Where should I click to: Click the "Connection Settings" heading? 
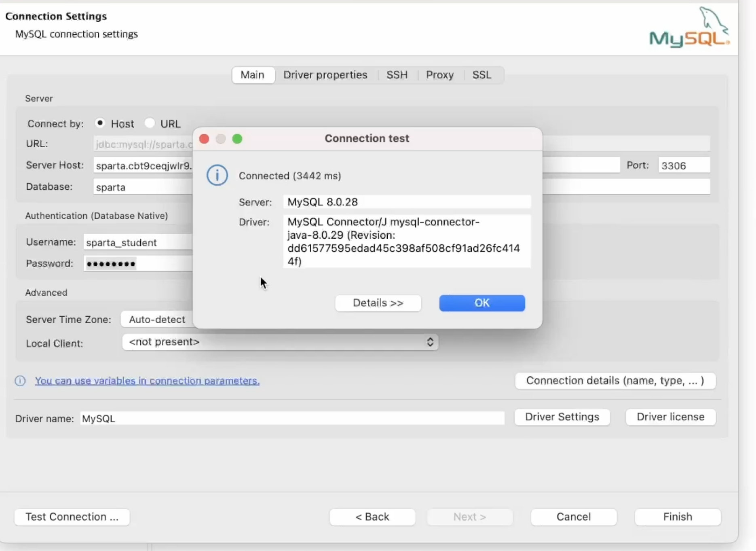coord(56,16)
